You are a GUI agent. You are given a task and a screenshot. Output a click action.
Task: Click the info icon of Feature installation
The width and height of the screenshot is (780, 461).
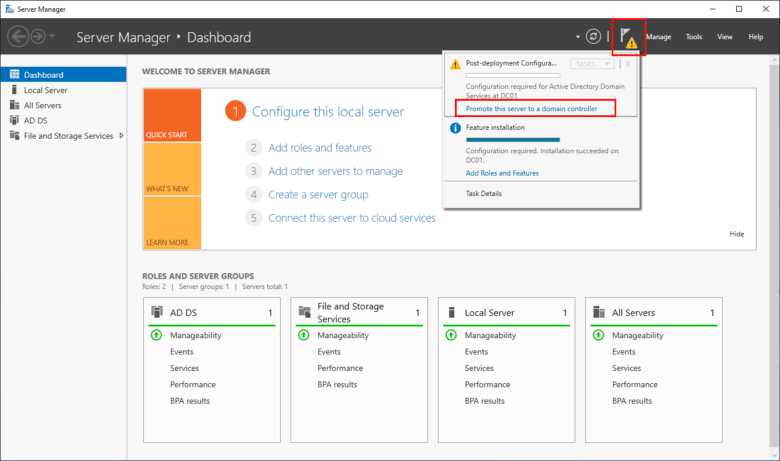click(x=455, y=128)
